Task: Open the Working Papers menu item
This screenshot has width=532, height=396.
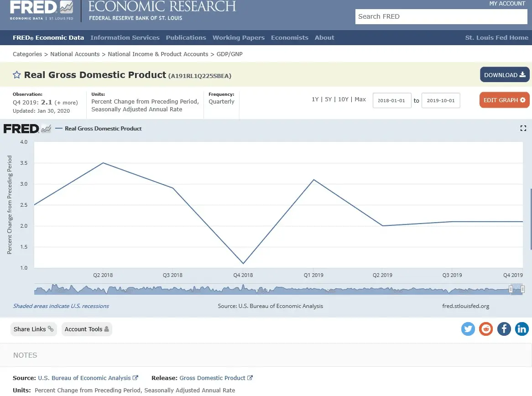Action: [239, 38]
